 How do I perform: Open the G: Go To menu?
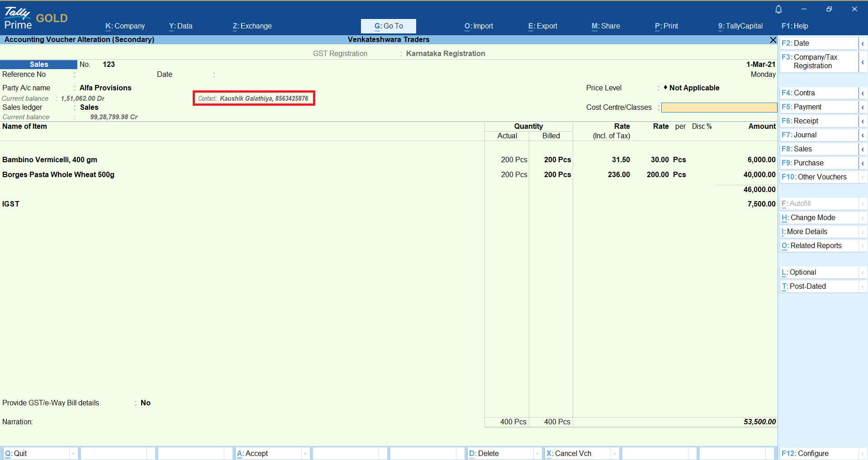coord(389,26)
